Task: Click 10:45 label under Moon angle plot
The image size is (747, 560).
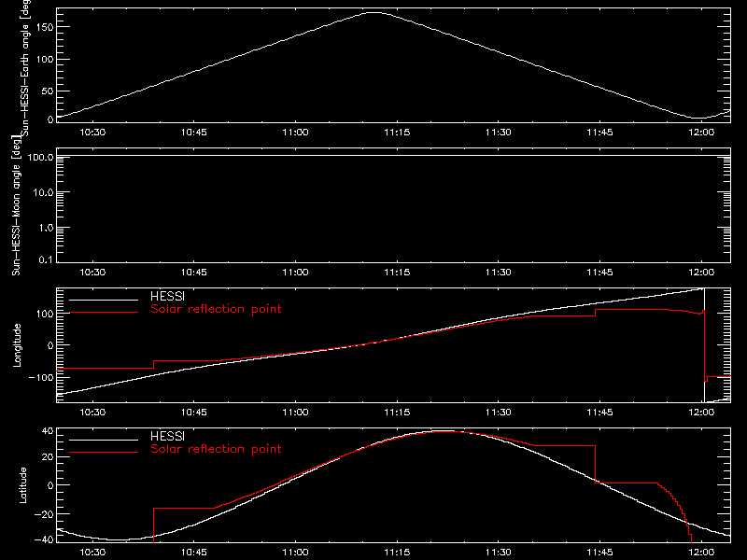Action: [194, 272]
